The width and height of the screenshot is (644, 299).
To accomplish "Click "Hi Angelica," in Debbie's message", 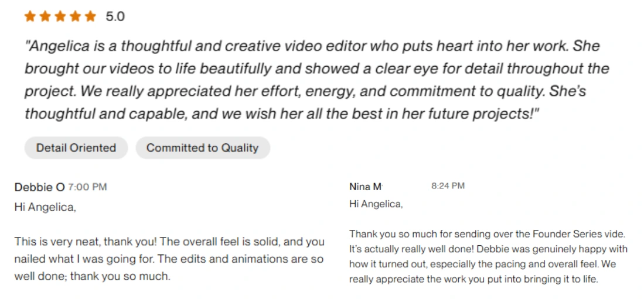I will (45, 207).
